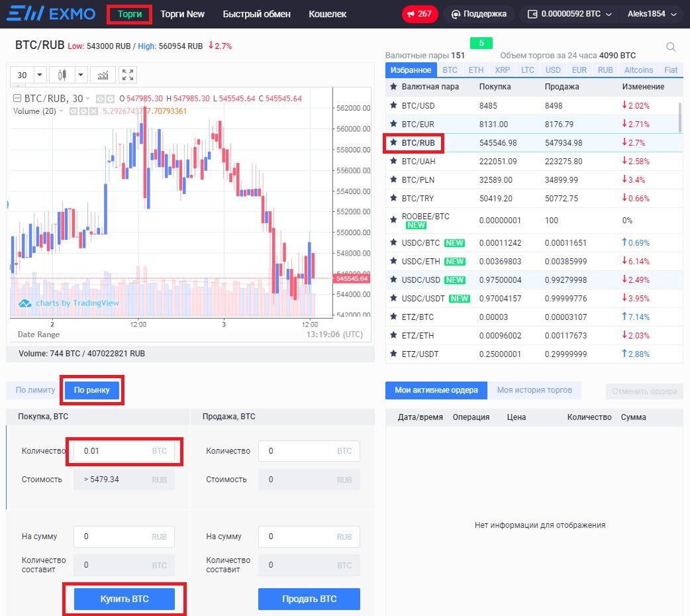Switch to the USD pairs tab
This screenshot has width=690, height=616.
click(x=553, y=70)
